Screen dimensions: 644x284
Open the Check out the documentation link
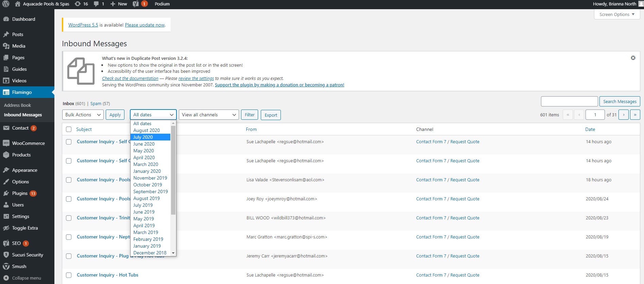[x=130, y=79]
